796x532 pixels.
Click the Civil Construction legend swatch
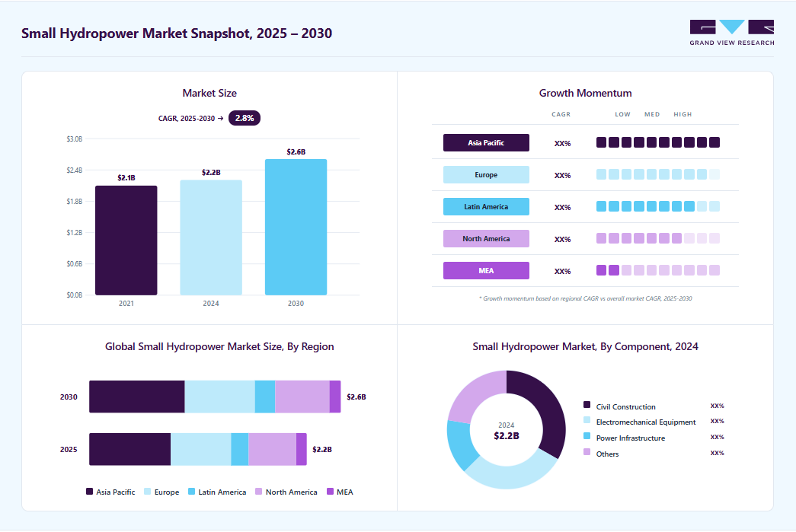[587, 405]
